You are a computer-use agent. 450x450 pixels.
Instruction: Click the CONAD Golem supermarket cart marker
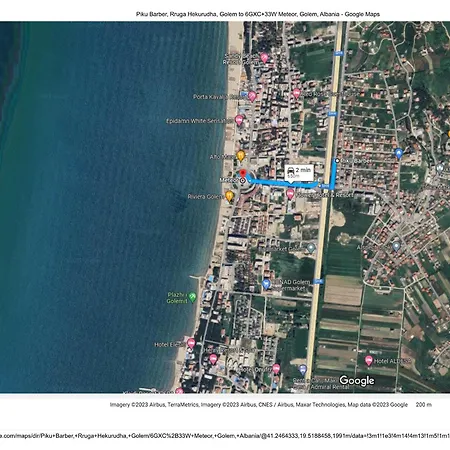click(x=266, y=284)
